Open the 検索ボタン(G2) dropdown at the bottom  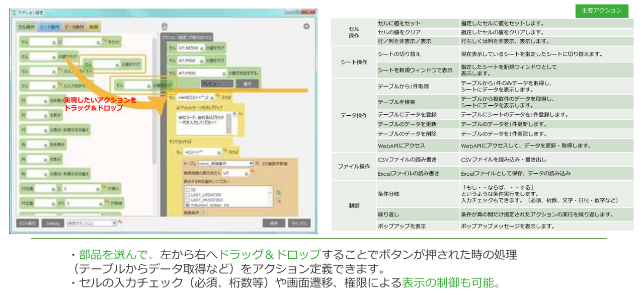(x=92, y=223)
